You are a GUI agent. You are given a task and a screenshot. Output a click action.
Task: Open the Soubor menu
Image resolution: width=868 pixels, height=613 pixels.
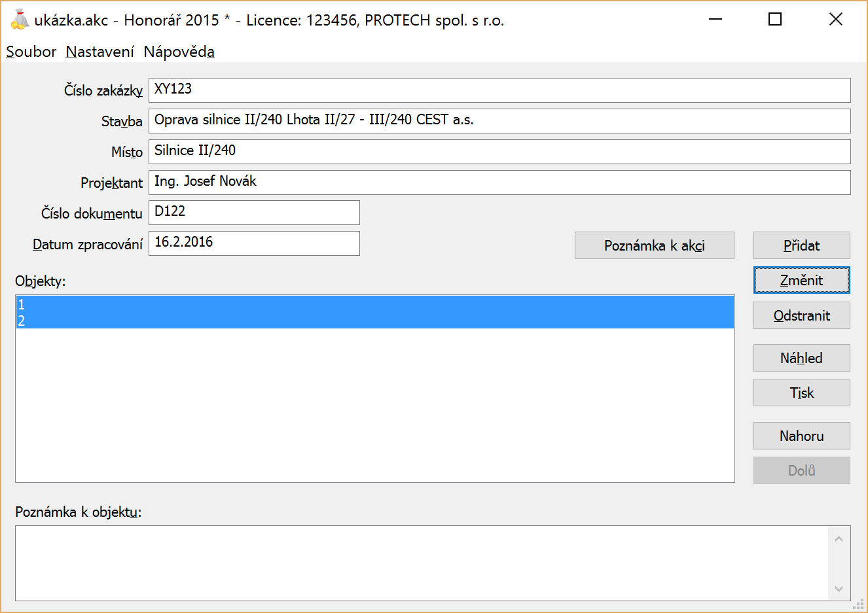point(31,52)
